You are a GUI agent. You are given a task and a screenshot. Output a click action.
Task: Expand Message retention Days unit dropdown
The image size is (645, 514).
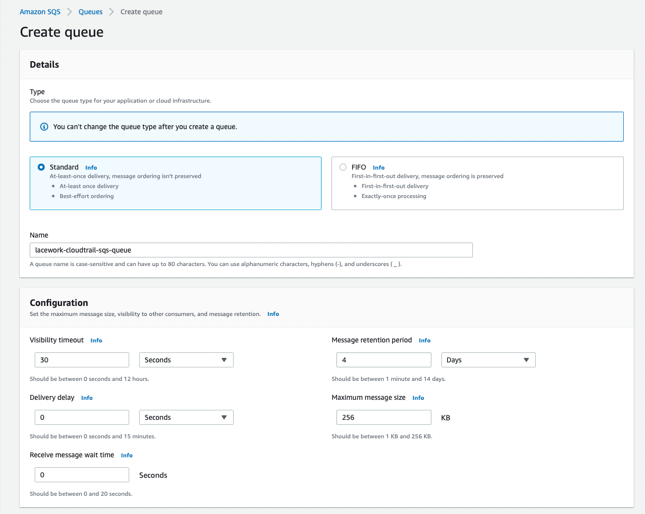(x=488, y=360)
